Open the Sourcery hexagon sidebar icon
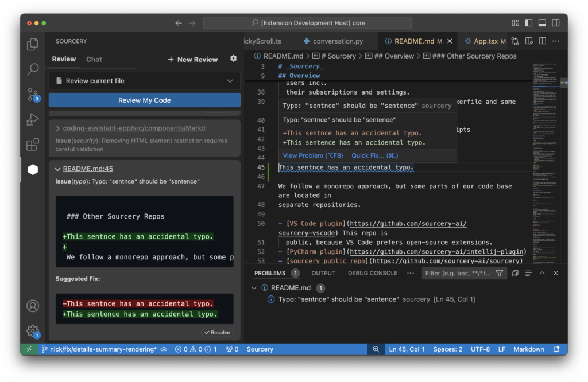Screen dimensions: 588x382 (x=33, y=169)
